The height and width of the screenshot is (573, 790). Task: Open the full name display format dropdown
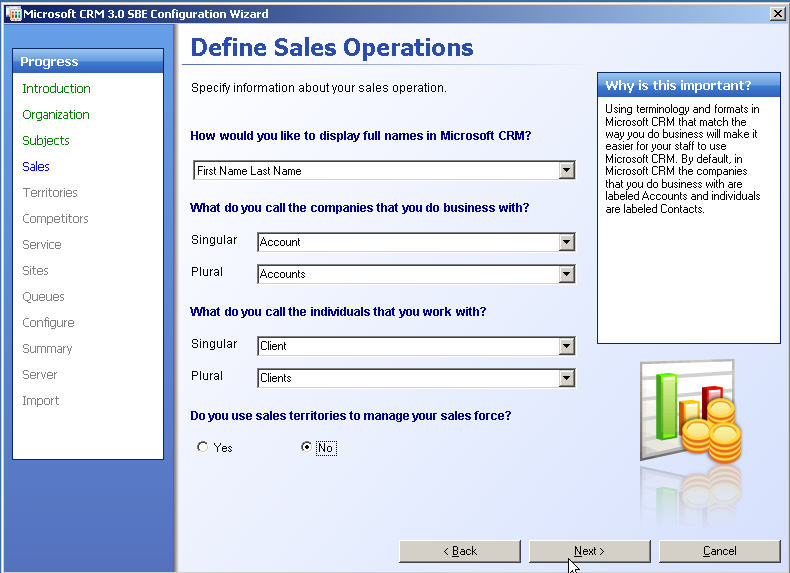(x=566, y=170)
